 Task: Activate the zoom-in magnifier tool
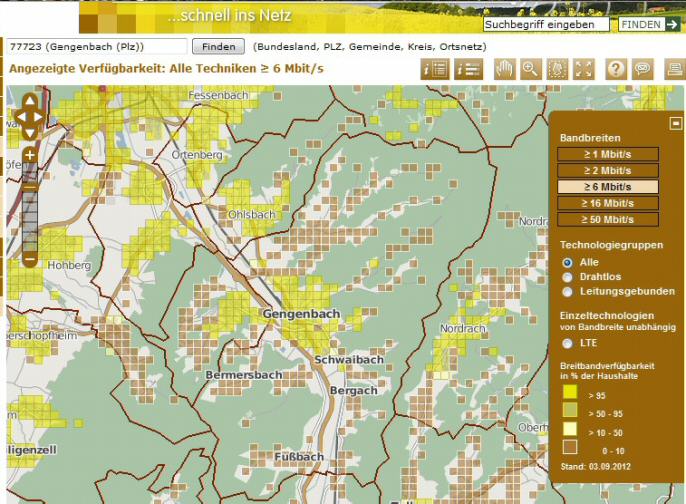tap(530, 69)
